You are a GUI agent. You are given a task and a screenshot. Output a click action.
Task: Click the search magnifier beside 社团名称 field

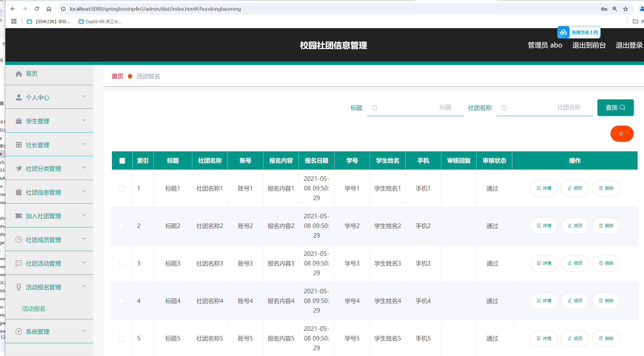tap(504, 108)
